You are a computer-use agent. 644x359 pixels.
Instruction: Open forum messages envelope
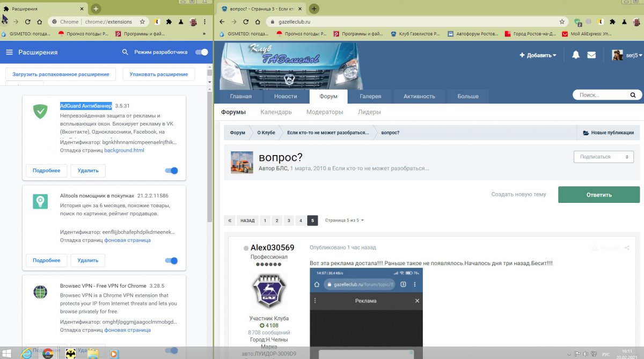(591, 55)
